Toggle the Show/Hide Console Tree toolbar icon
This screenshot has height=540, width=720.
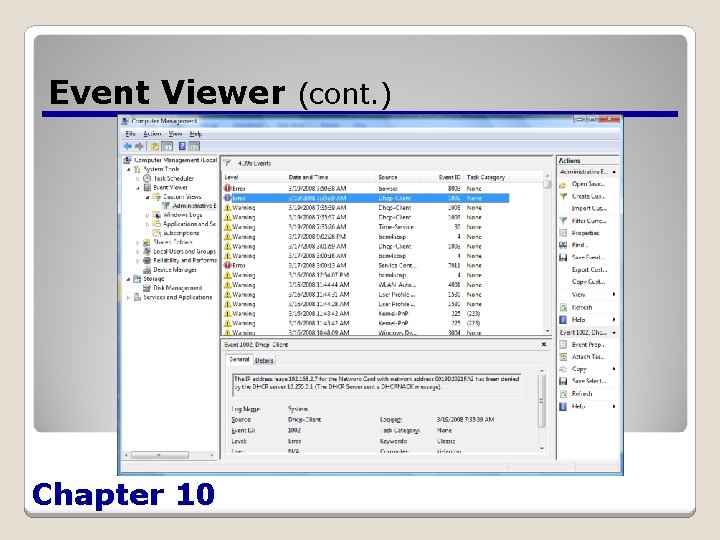pyautogui.click(x=168, y=146)
